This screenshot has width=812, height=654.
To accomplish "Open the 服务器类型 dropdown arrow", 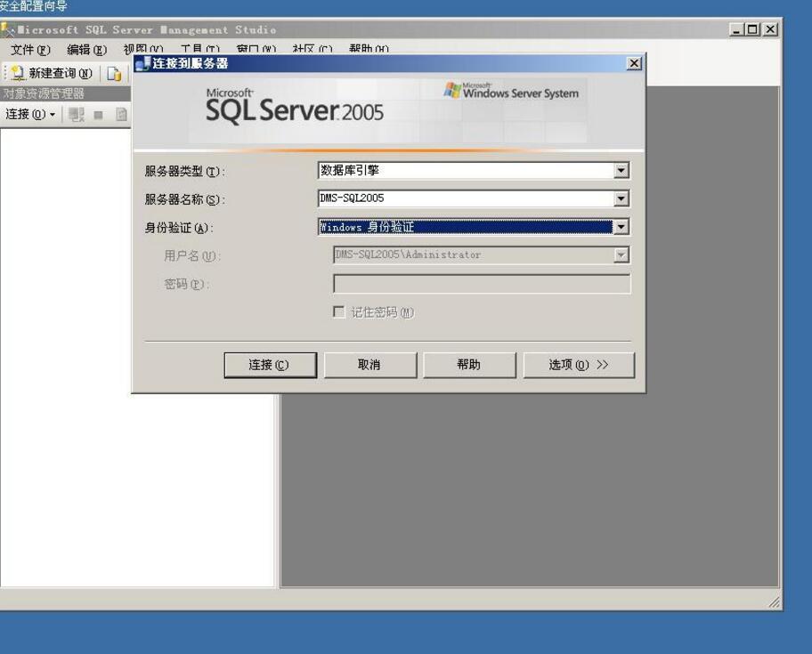I will click(621, 170).
